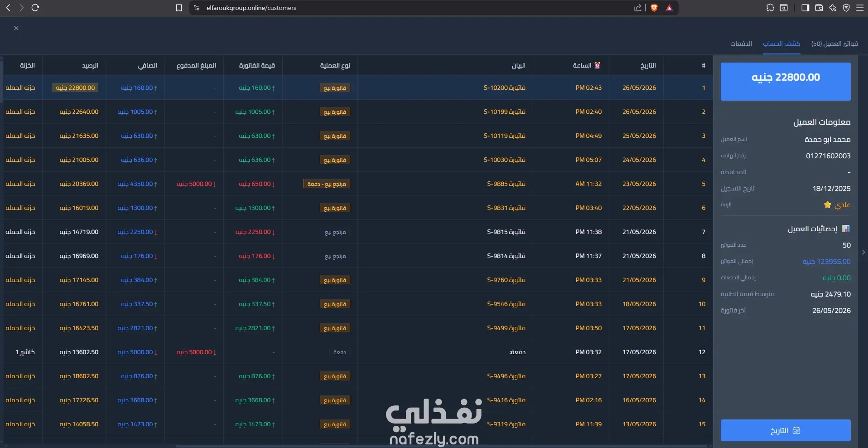The image size is (868, 448).
Task: Click the invoice value column header
Action: click(257, 65)
